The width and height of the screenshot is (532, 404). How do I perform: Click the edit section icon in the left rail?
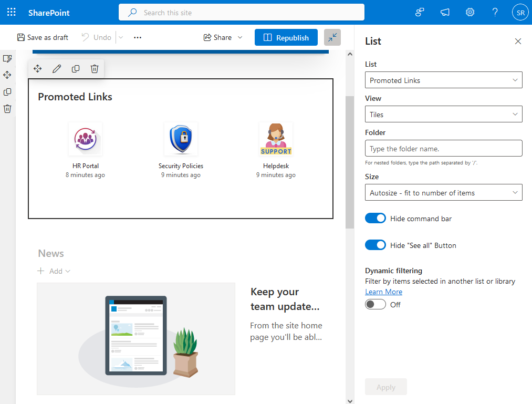(7, 58)
